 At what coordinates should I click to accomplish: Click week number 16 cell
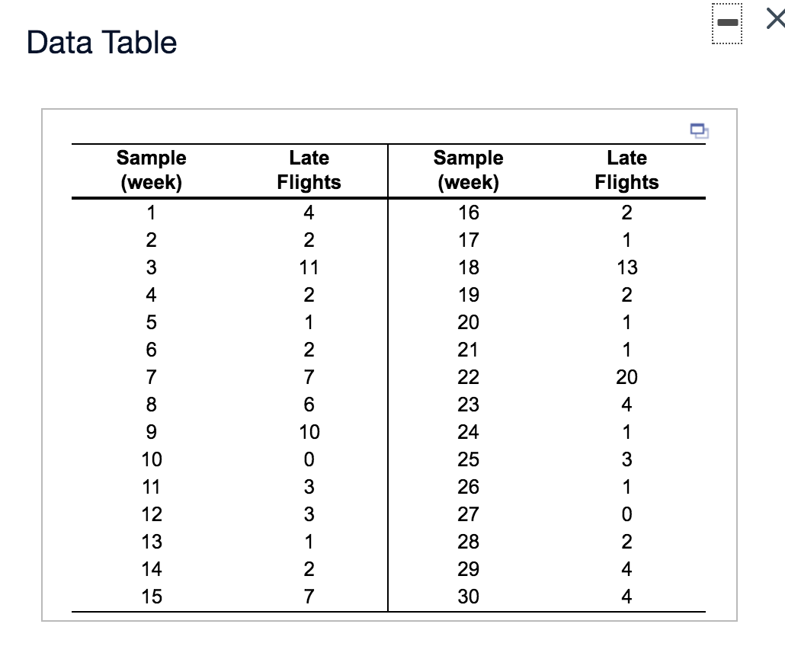(x=469, y=213)
